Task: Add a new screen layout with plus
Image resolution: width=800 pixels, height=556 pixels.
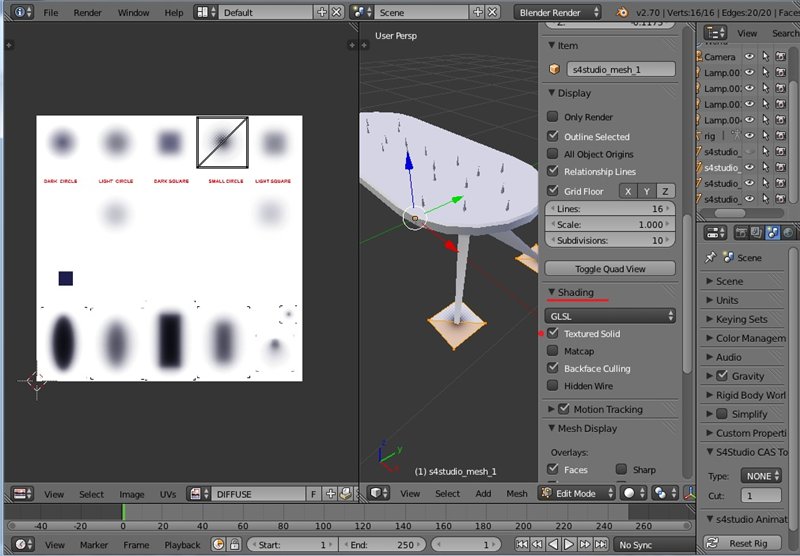Action: (321, 12)
